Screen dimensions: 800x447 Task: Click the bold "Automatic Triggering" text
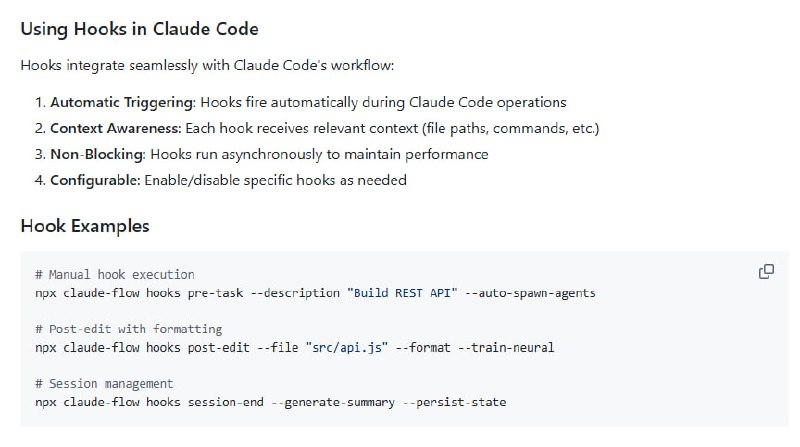(x=122, y=102)
